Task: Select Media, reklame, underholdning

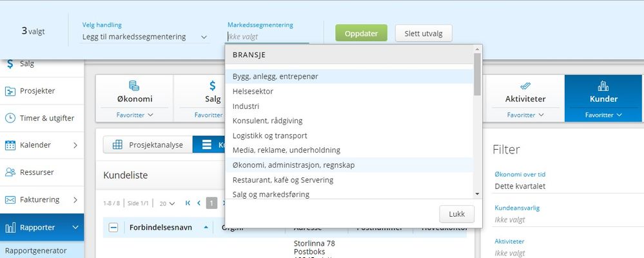Action: point(349,150)
